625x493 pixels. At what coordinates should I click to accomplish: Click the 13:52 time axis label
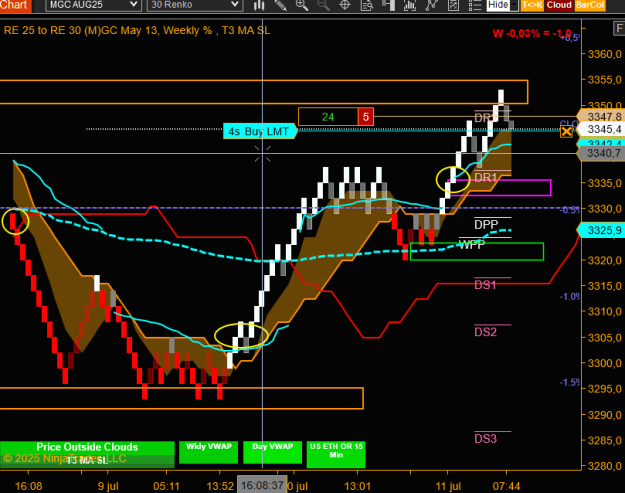tap(220, 486)
